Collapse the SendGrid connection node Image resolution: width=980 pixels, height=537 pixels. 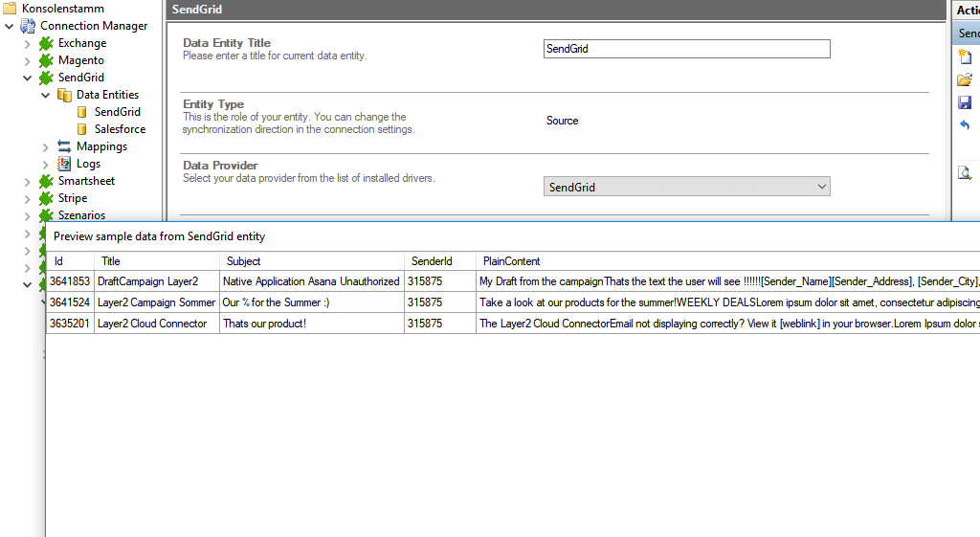(x=28, y=78)
